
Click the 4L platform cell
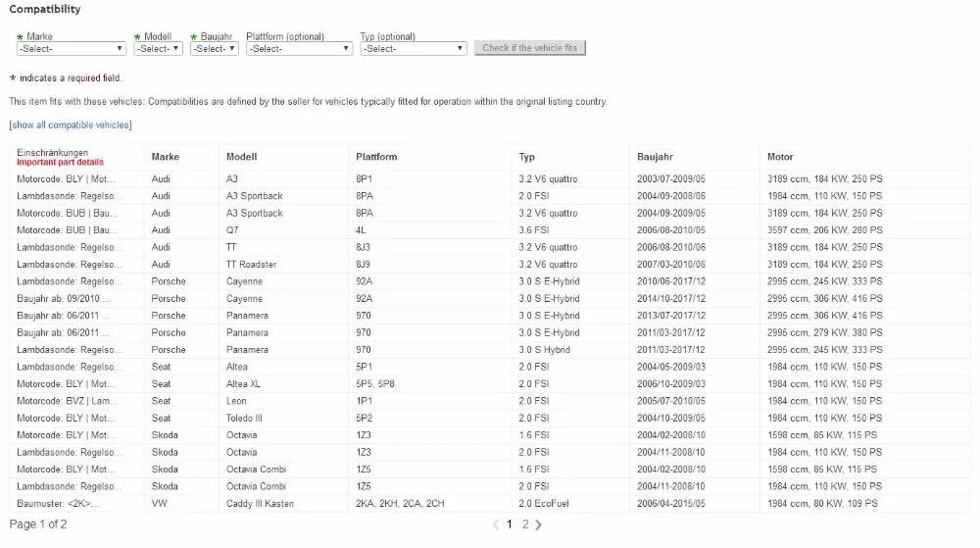[x=361, y=230]
